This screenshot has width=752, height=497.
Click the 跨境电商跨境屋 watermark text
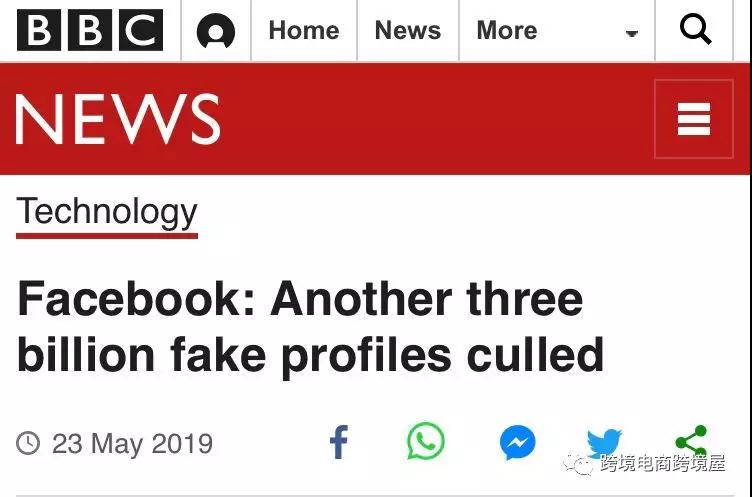click(662, 463)
